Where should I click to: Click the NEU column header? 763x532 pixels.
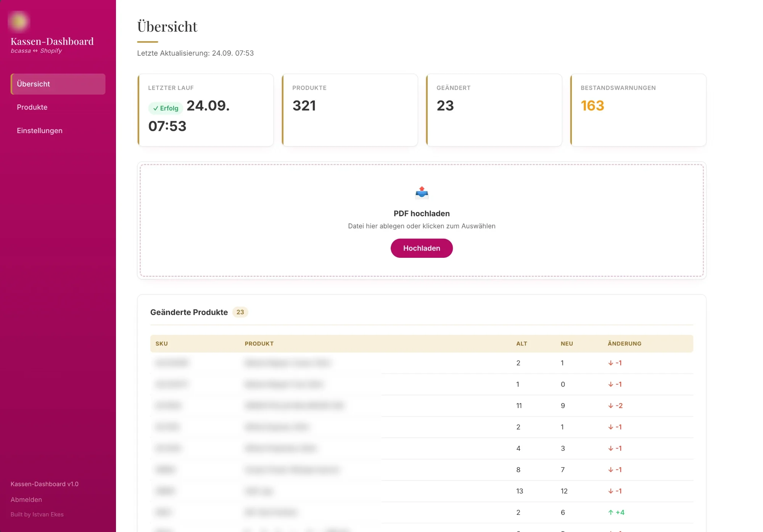[x=567, y=344]
